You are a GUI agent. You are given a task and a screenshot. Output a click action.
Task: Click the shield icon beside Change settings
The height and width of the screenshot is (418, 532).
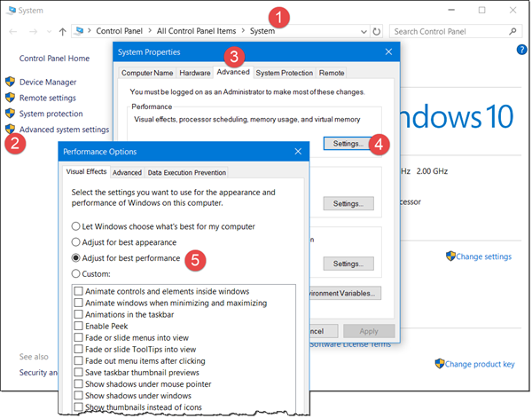450,256
